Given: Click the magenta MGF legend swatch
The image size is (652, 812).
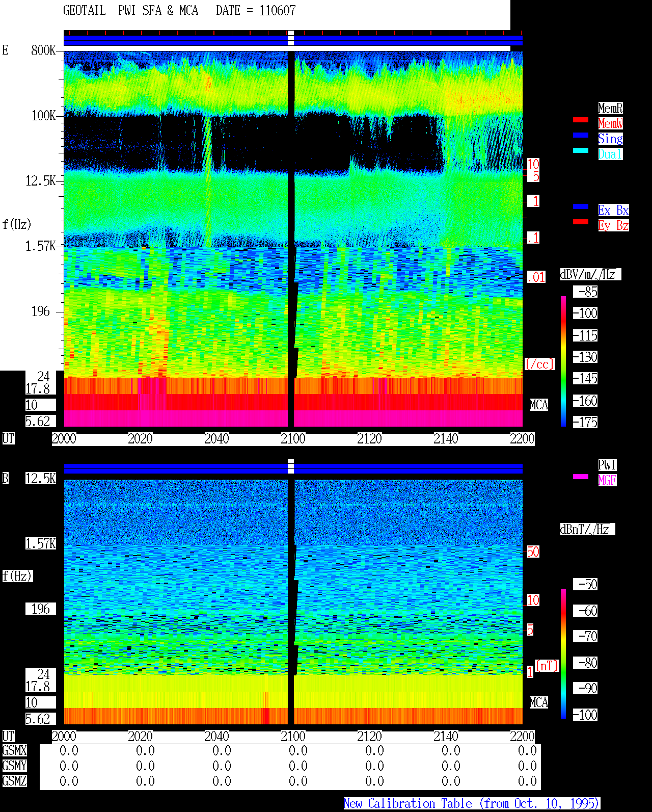Looking at the screenshot, I should click(x=581, y=477).
